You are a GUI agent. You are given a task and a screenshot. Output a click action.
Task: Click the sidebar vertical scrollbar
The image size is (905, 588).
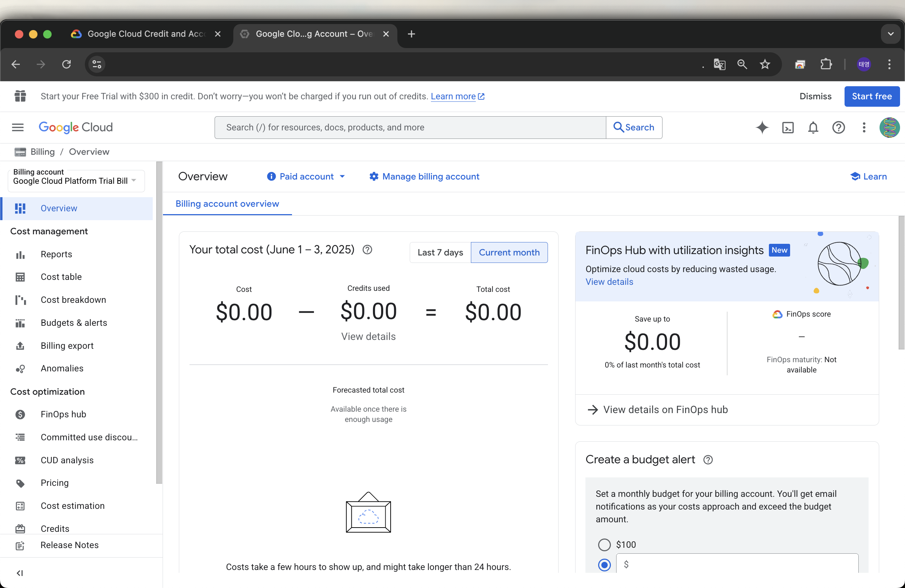coord(159,322)
